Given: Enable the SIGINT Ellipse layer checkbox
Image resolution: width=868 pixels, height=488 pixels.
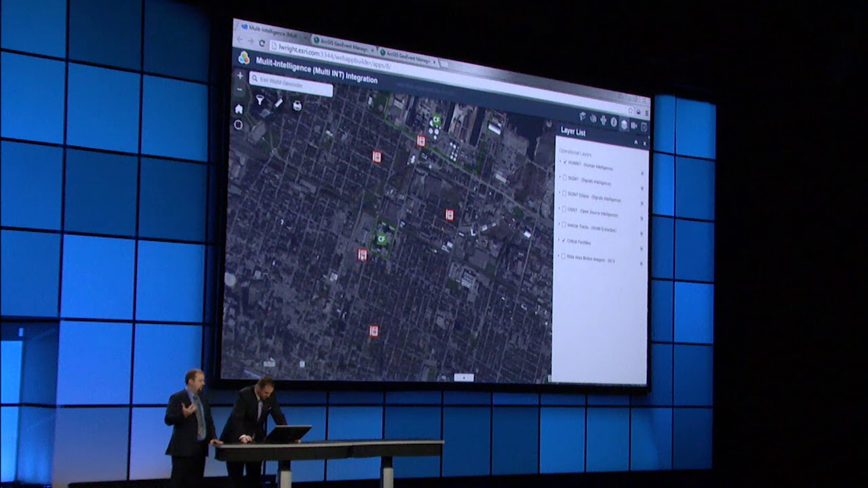Looking at the screenshot, I should pos(565,194).
